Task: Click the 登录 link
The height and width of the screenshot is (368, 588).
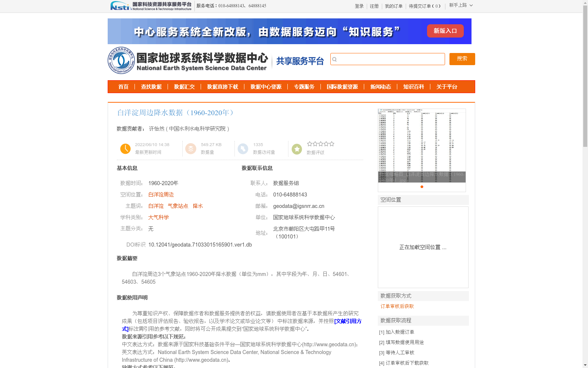Action: [x=359, y=6]
